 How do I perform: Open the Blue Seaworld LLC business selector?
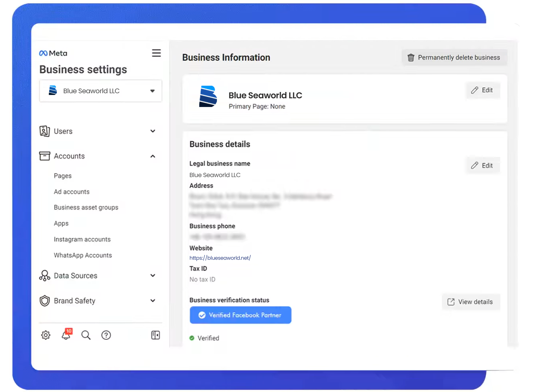tap(101, 91)
